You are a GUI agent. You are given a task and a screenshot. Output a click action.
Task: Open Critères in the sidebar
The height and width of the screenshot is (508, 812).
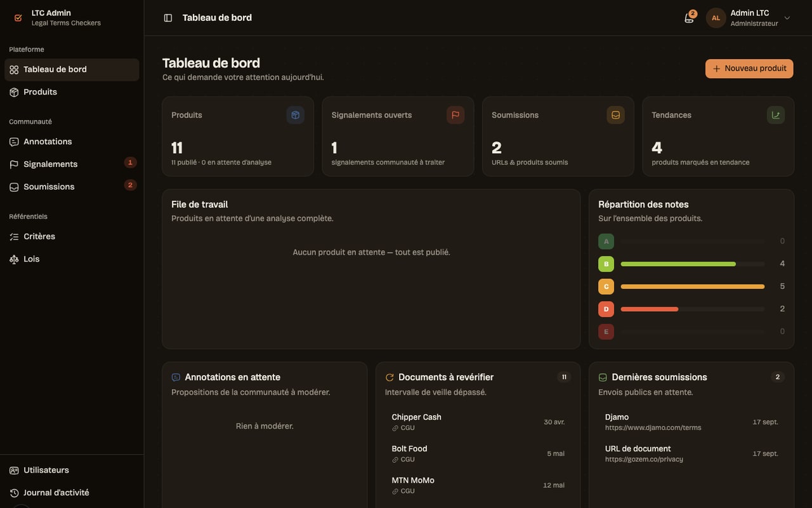(x=72, y=236)
